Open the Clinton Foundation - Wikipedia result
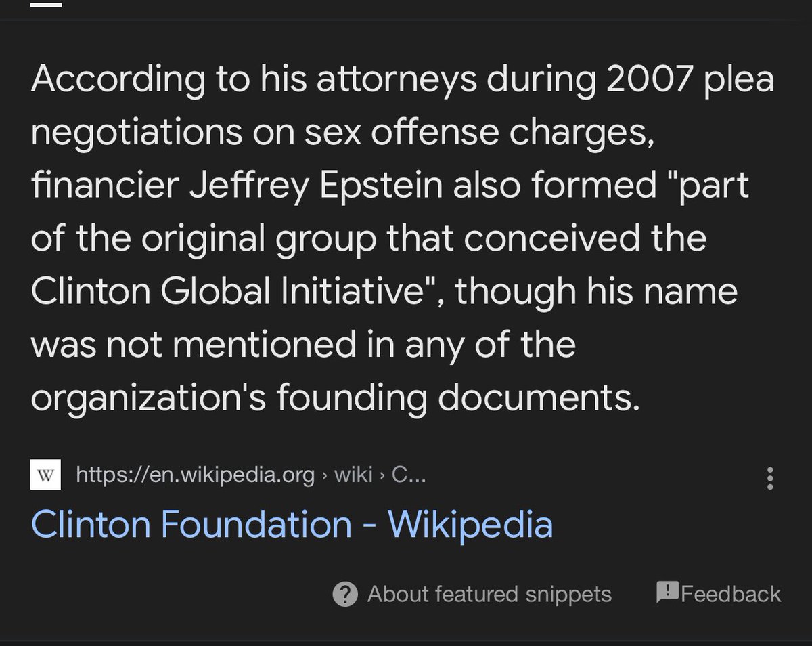The image size is (812, 646). pos(292,525)
